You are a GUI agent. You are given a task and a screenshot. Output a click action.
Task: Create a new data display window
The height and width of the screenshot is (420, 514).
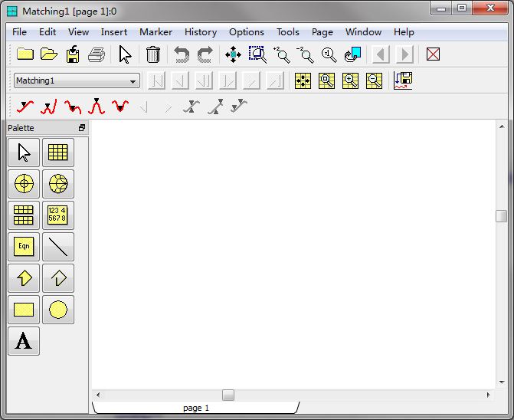25,54
